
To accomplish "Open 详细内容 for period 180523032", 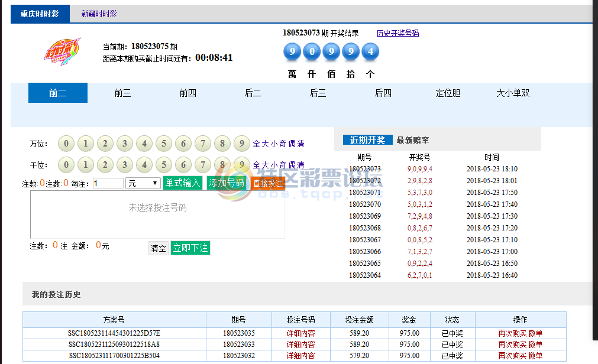I will click(301, 356).
